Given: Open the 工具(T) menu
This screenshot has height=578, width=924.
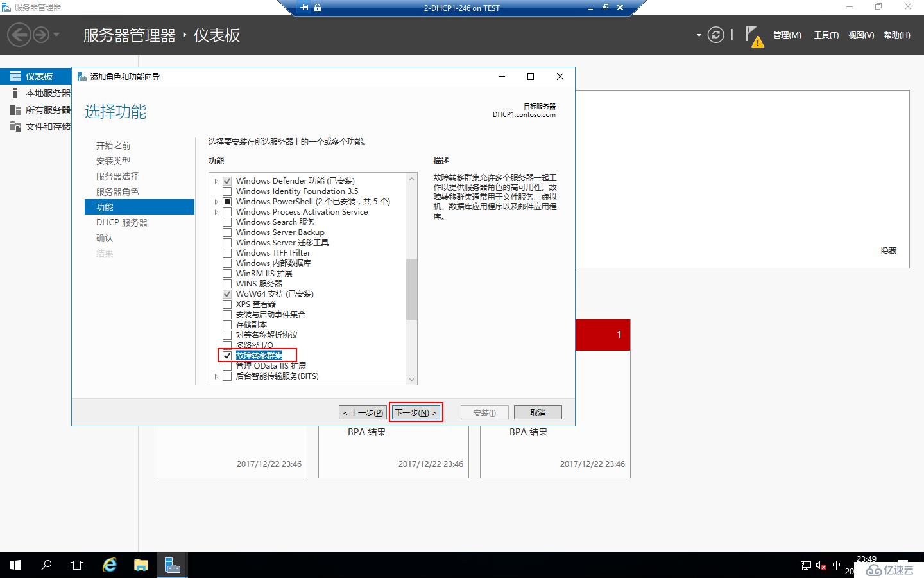Looking at the screenshot, I should [x=826, y=35].
